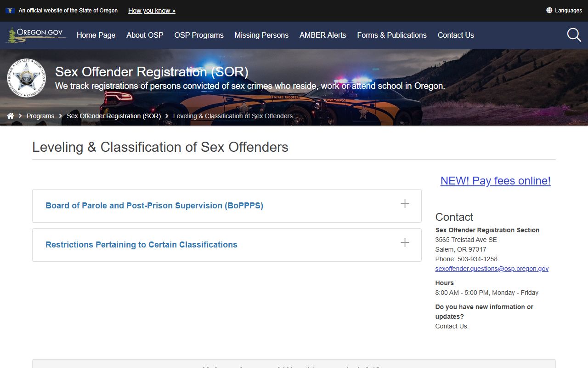The width and height of the screenshot is (588, 368).
Task: Open Contact Us menu item
Action: pos(456,35)
